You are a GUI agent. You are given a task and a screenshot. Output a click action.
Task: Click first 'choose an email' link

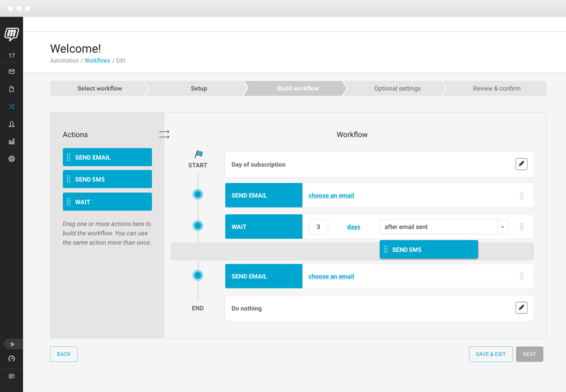331,195
